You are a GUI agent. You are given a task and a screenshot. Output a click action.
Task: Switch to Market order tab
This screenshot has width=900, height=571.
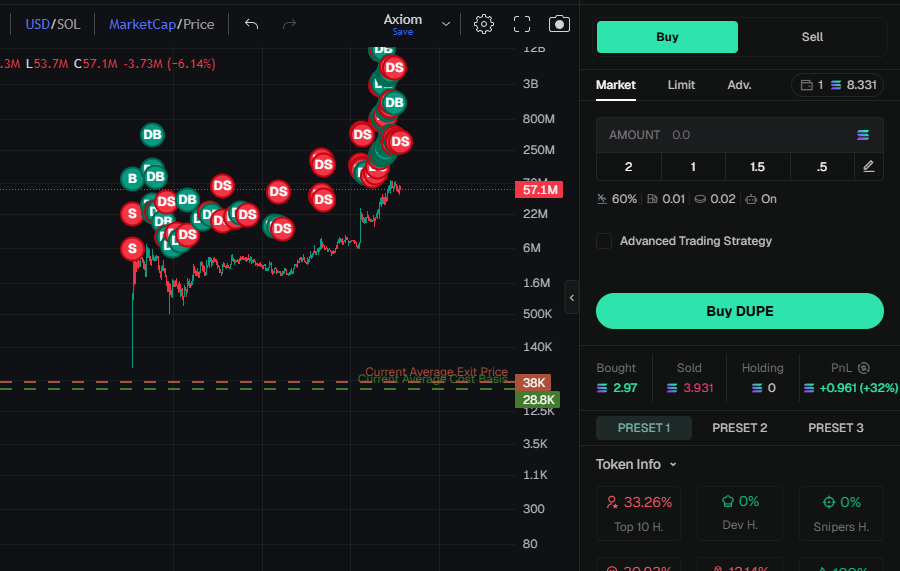click(615, 85)
